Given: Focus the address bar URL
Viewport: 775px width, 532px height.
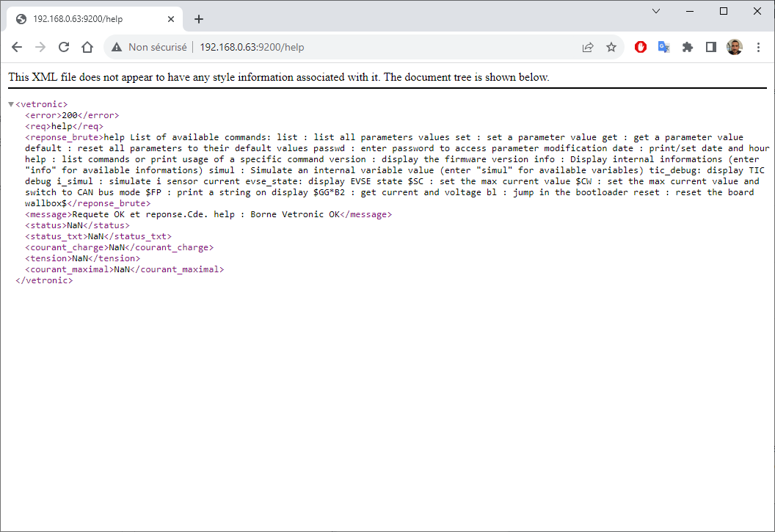Looking at the screenshot, I should pos(252,47).
